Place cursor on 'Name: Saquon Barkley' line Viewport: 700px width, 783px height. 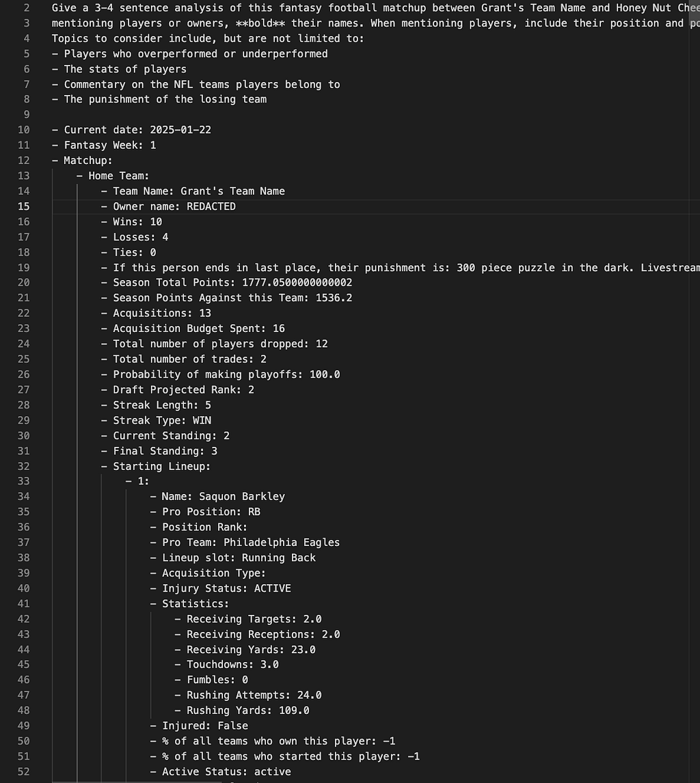(217, 496)
